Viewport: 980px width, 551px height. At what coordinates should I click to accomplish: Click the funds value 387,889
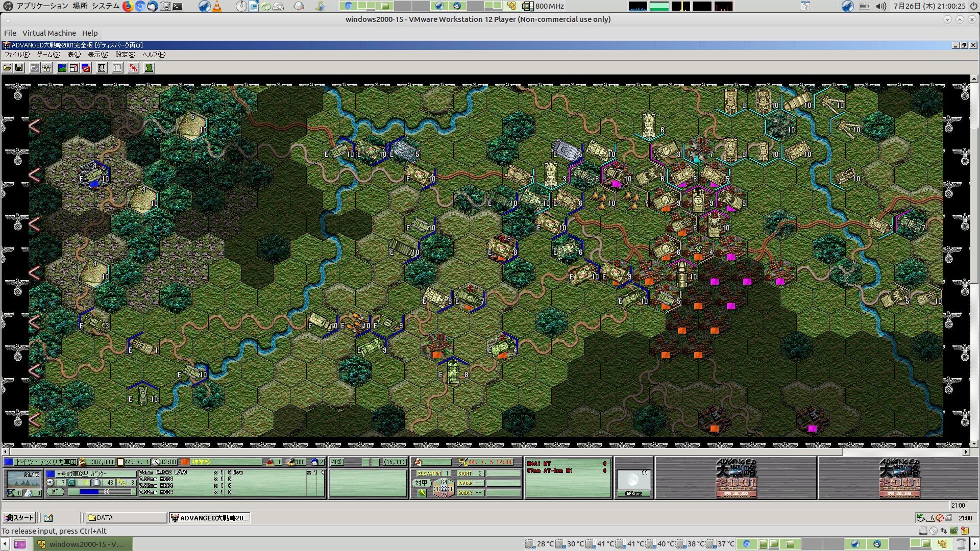click(x=102, y=462)
